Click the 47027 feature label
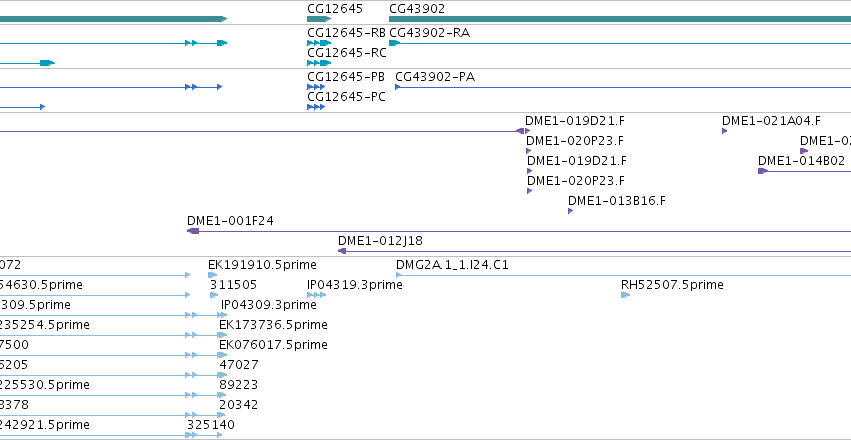 (239, 365)
